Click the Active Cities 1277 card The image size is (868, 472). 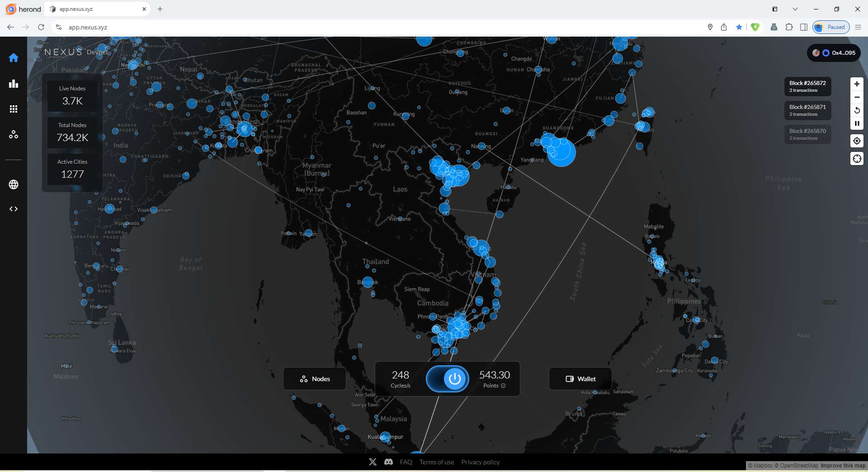[x=72, y=169]
